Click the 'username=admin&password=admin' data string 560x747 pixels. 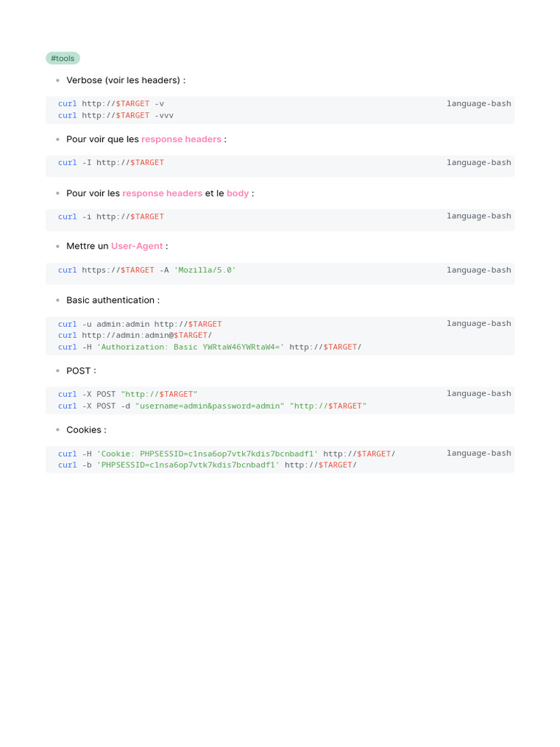pyautogui.click(x=210, y=406)
